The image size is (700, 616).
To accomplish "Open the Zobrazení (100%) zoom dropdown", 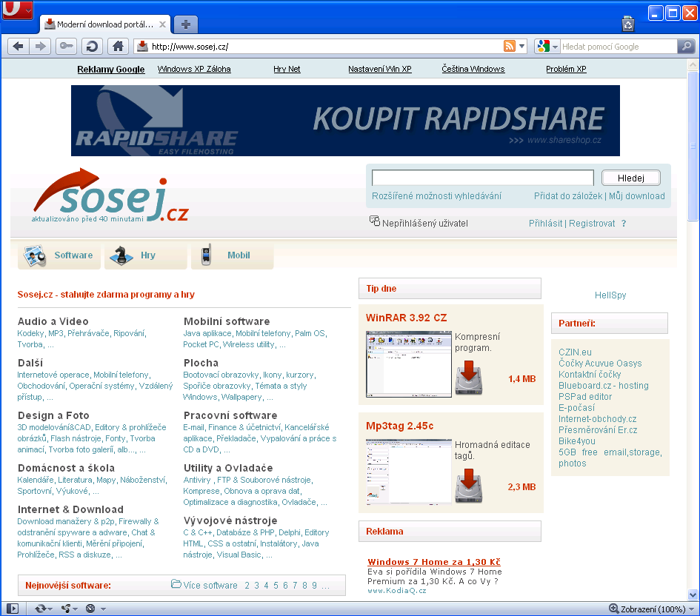I will [652, 609].
